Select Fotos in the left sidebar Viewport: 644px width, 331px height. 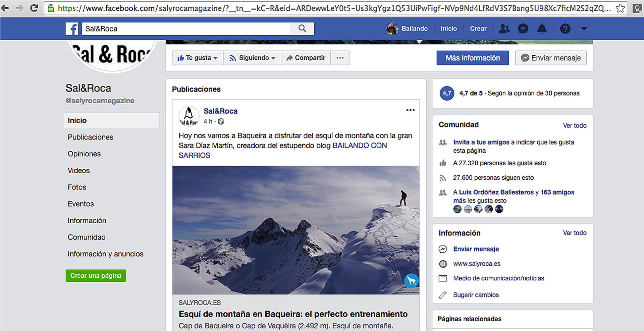pyautogui.click(x=77, y=187)
